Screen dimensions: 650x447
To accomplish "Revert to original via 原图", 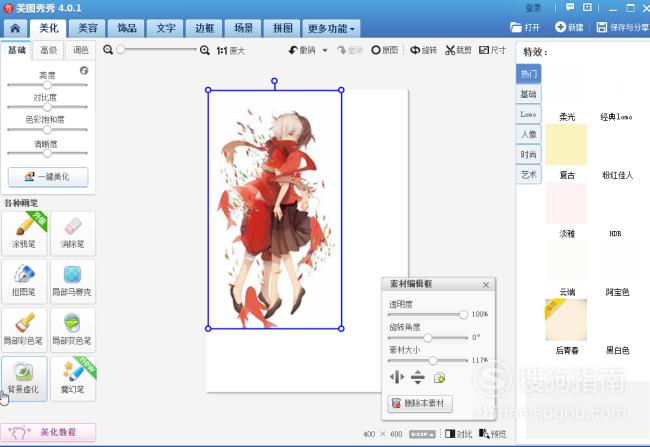I will point(385,50).
